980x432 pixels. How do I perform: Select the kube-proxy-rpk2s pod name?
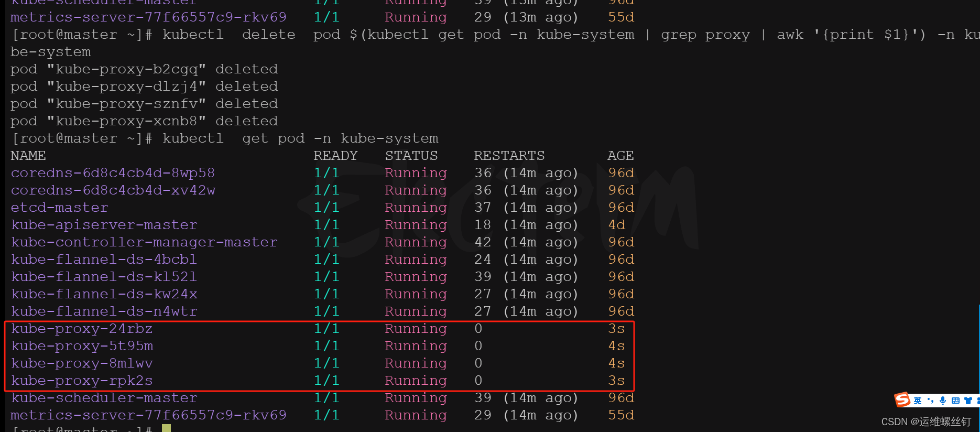click(82, 381)
